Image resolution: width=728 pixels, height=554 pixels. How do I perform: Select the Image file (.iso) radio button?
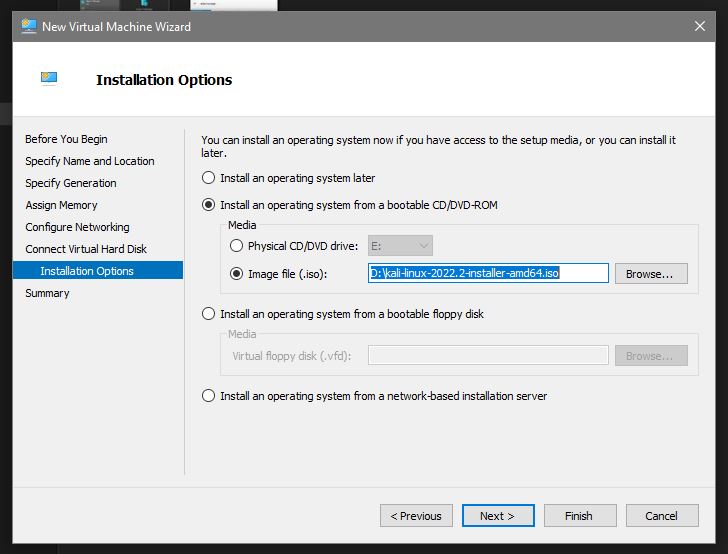click(x=237, y=273)
